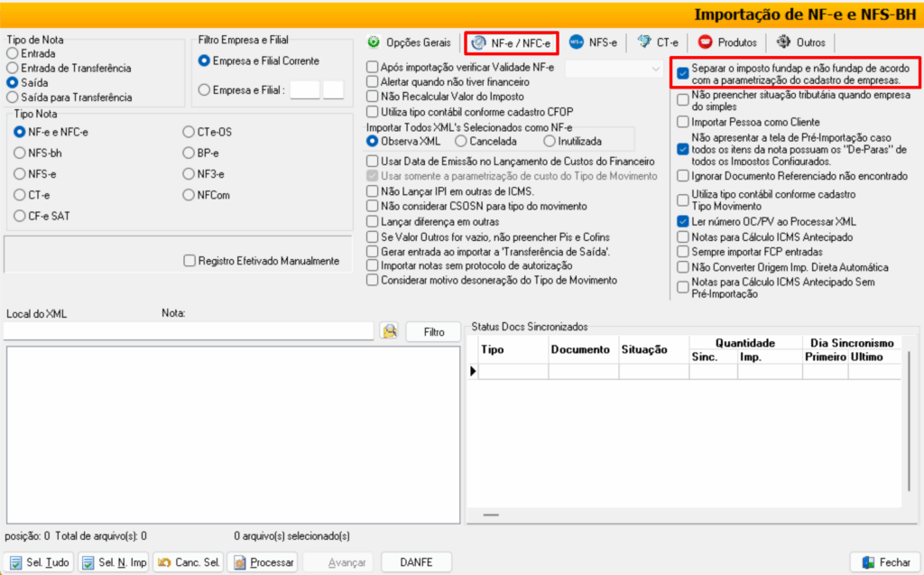924x575 pixels.
Task: Click the Local do XML input field
Action: [x=188, y=331]
